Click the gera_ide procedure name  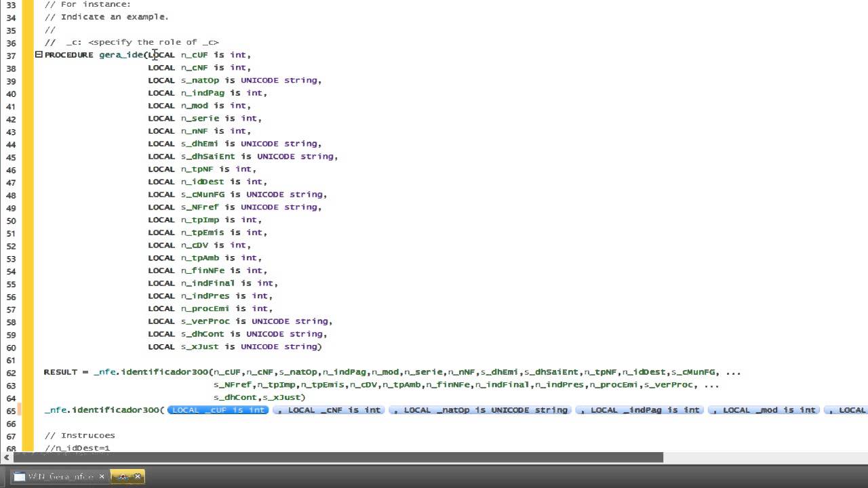[x=121, y=55]
